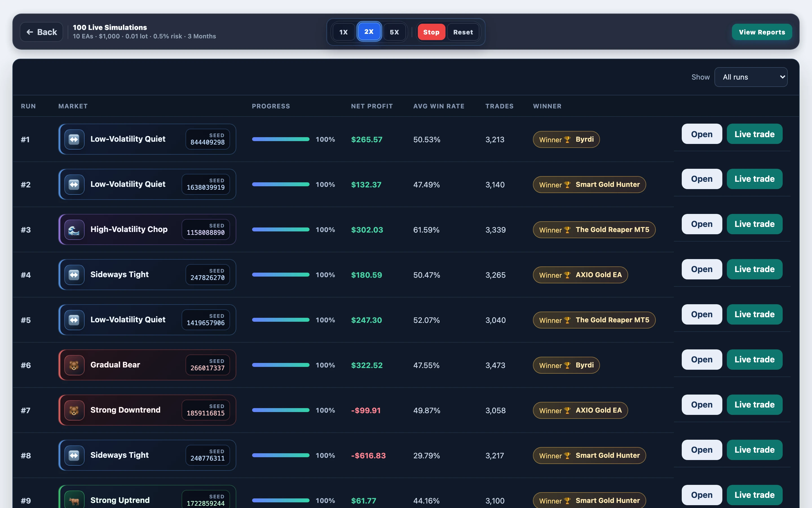
Task: Click the progress bar of run #1
Action: coord(281,139)
